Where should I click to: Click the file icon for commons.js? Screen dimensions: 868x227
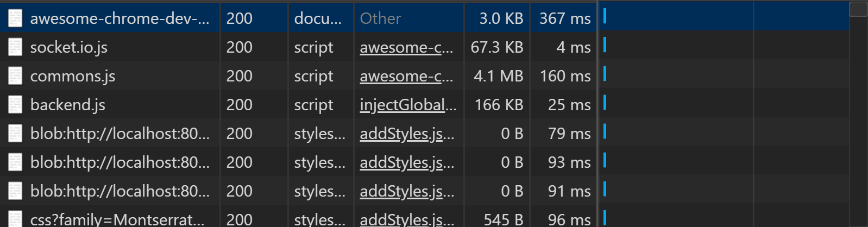click(15, 76)
